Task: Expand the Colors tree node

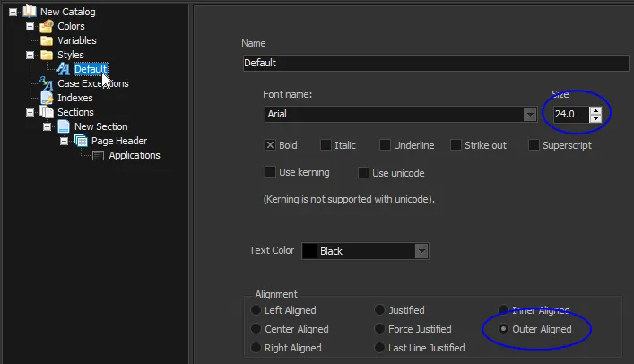Action: (30, 26)
